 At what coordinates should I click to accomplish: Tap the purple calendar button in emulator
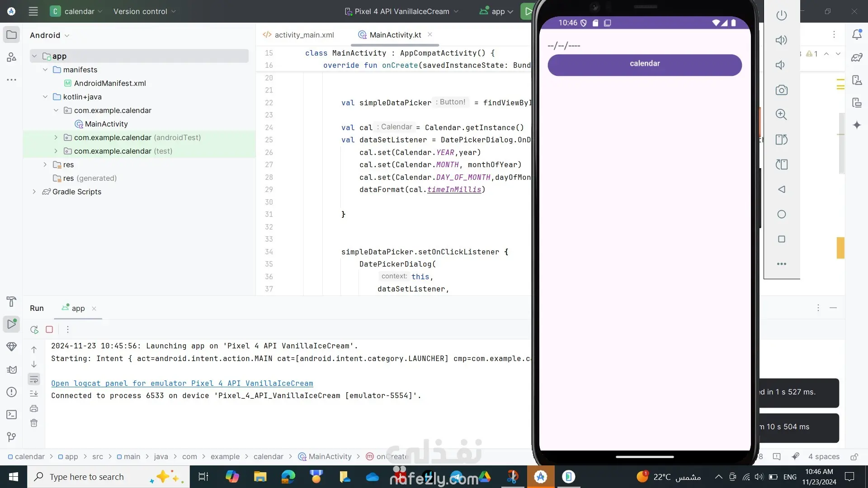pos(644,64)
